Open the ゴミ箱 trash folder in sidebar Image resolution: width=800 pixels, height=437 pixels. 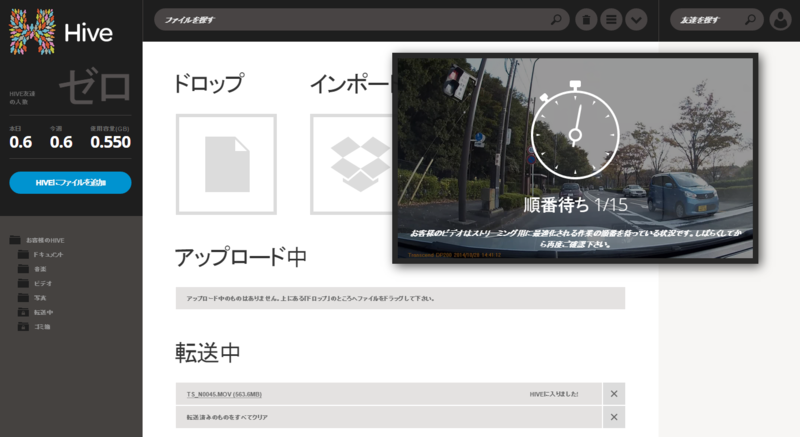tap(34, 326)
